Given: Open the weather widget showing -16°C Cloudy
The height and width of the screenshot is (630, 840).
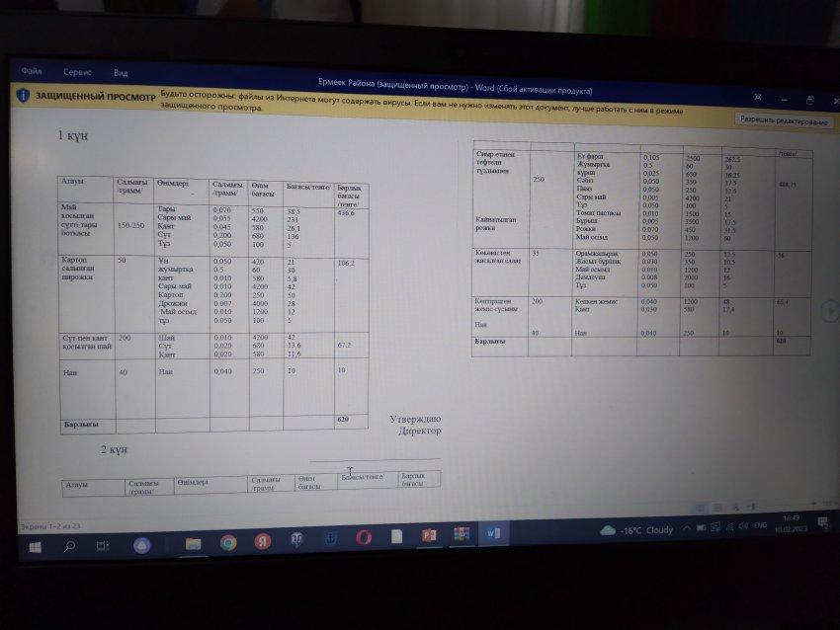Looking at the screenshot, I should click(x=636, y=530).
